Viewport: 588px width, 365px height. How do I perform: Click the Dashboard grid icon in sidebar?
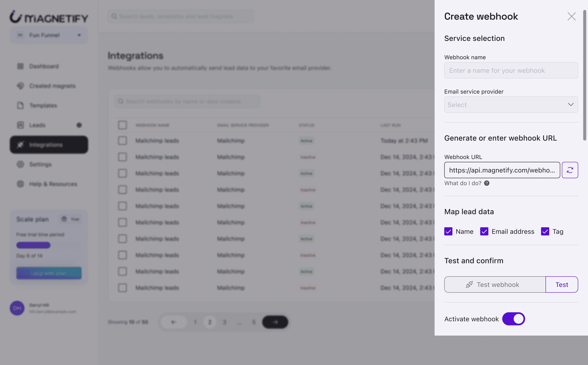pos(20,66)
